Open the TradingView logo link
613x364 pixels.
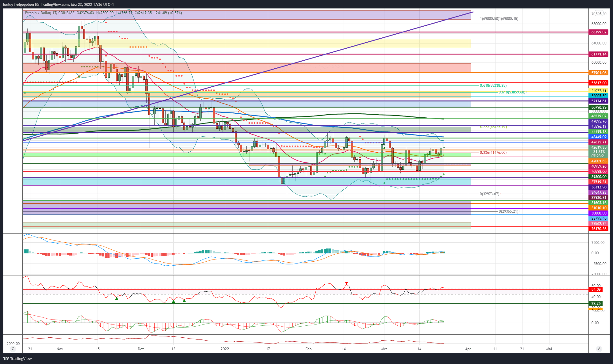click(x=17, y=358)
